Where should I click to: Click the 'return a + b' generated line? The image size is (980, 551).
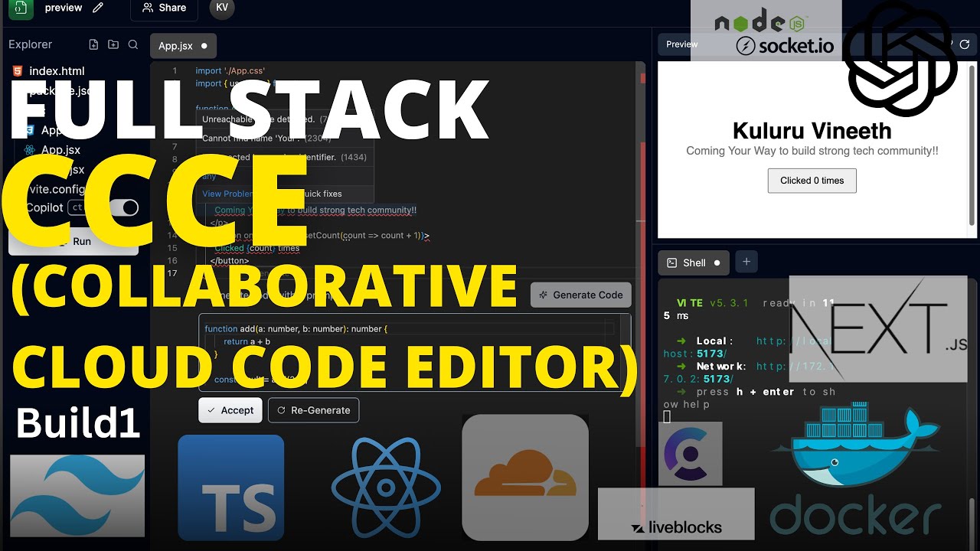247,341
